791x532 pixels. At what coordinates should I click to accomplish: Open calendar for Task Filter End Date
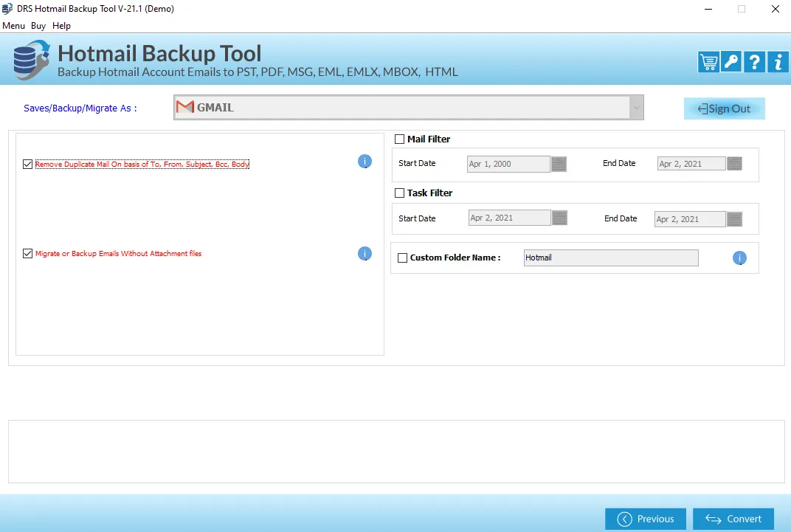point(734,219)
